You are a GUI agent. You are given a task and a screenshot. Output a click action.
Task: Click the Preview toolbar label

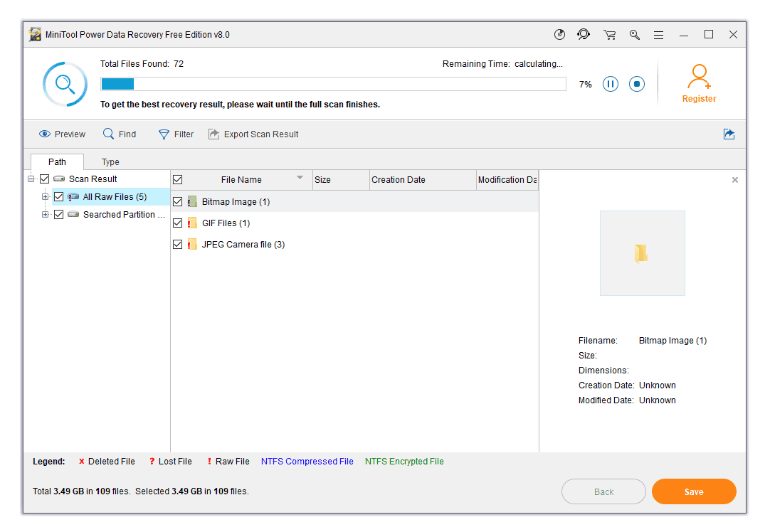(x=70, y=134)
